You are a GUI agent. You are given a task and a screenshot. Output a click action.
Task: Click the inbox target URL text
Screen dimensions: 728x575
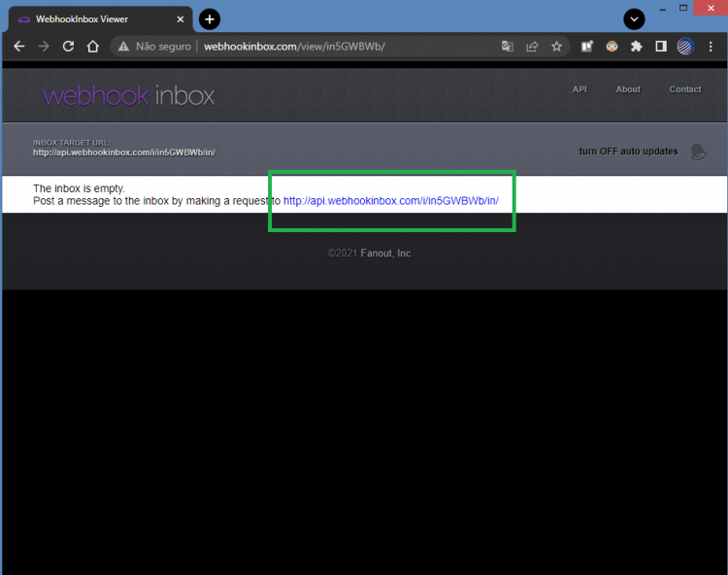tap(124, 152)
